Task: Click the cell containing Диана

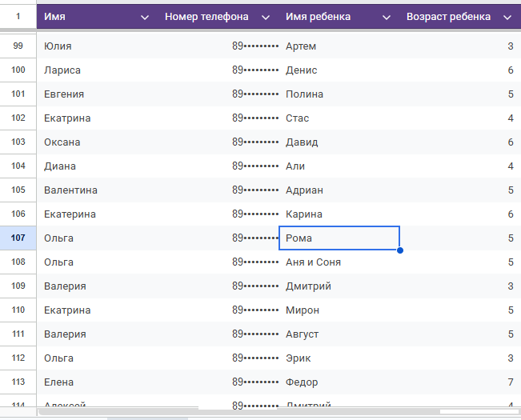Action: click(98, 166)
